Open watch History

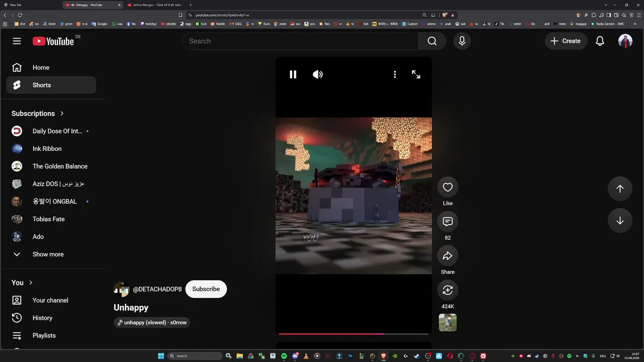click(51, 318)
